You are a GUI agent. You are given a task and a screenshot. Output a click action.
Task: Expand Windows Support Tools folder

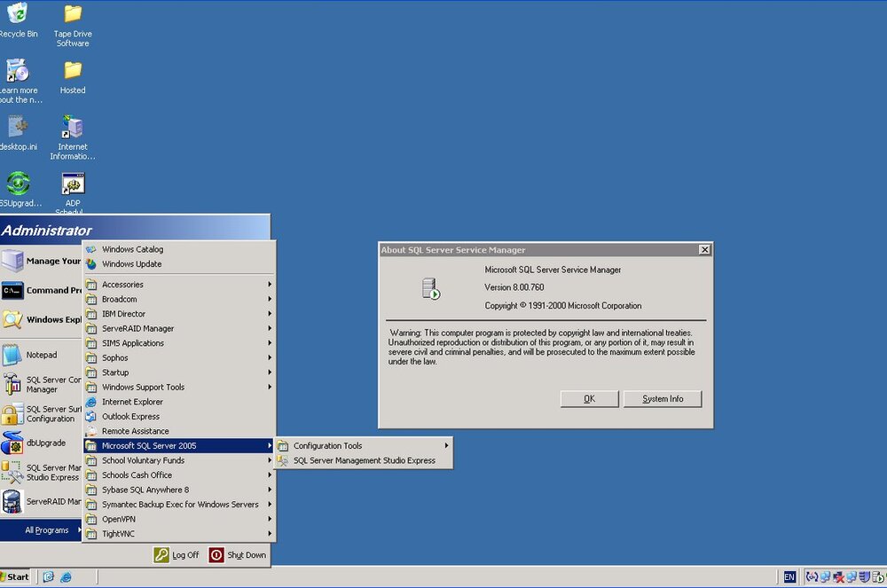tap(180, 388)
